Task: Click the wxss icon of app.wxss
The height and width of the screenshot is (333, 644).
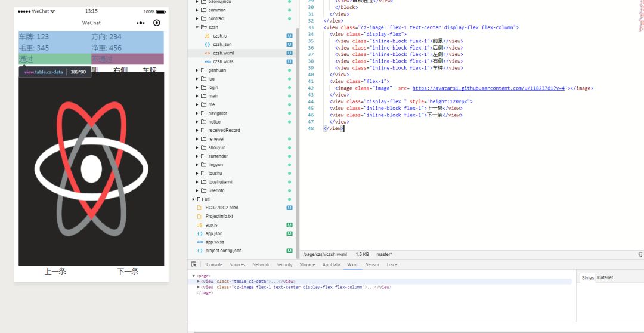Action: 200,242
